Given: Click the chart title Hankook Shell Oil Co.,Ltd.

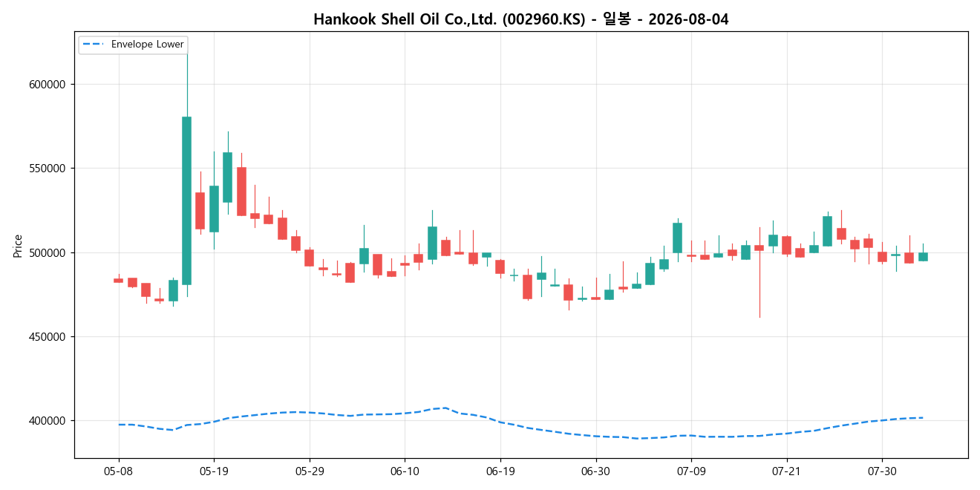Looking at the screenshot, I should click(x=520, y=19).
